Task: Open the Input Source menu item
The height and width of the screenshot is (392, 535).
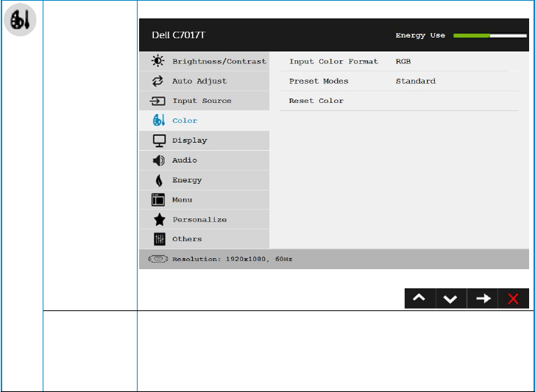Action: pos(204,101)
